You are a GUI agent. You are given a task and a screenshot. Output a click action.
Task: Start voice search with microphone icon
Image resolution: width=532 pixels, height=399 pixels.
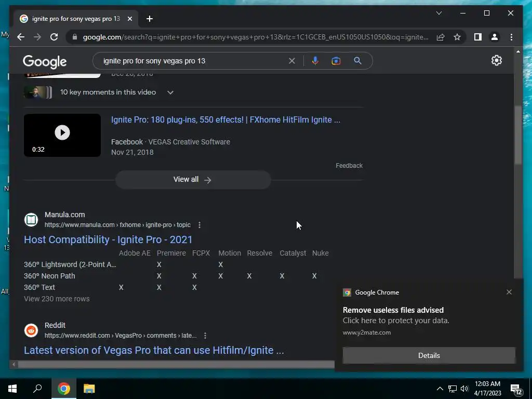point(315,61)
